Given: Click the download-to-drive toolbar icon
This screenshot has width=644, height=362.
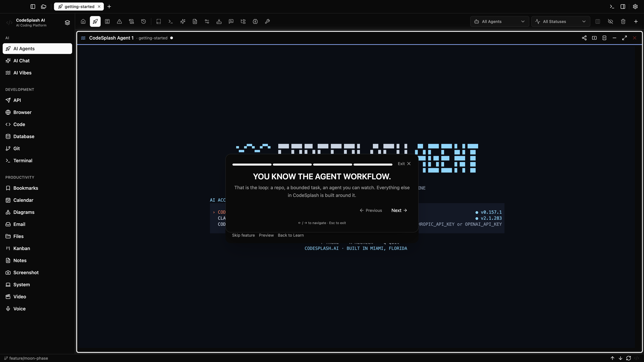Looking at the screenshot, I should [219, 21].
